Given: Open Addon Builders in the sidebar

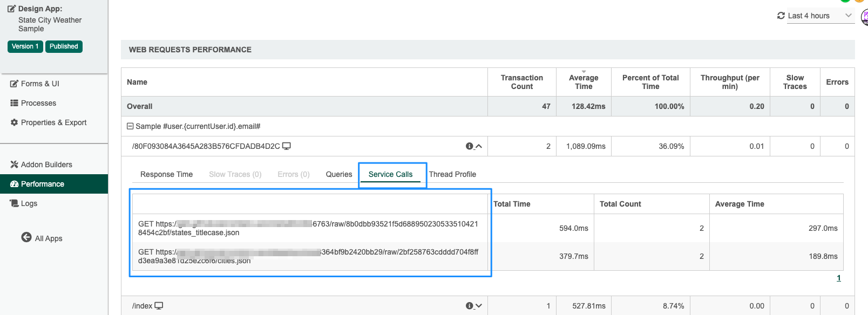Looking at the screenshot, I should 46,165.
